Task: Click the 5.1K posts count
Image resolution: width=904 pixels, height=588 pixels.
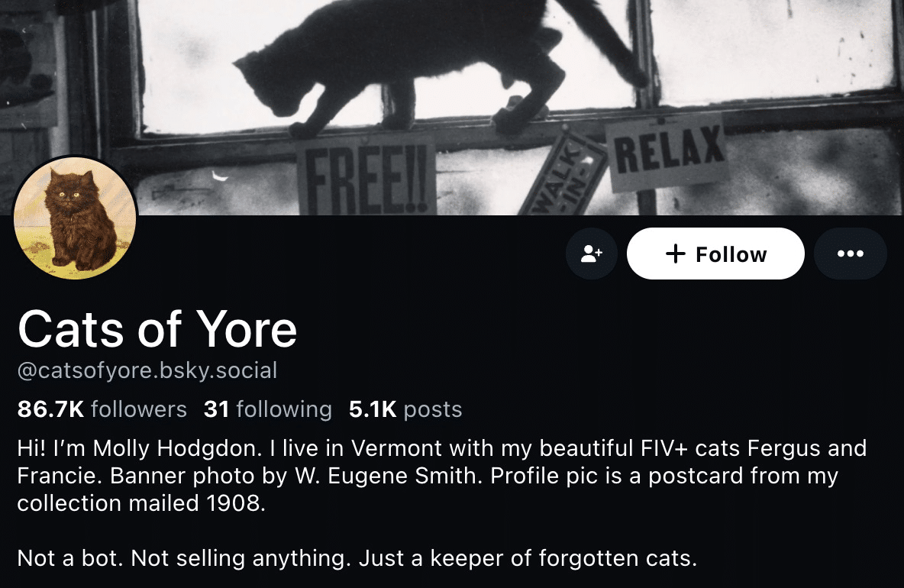Action: point(405,409)
